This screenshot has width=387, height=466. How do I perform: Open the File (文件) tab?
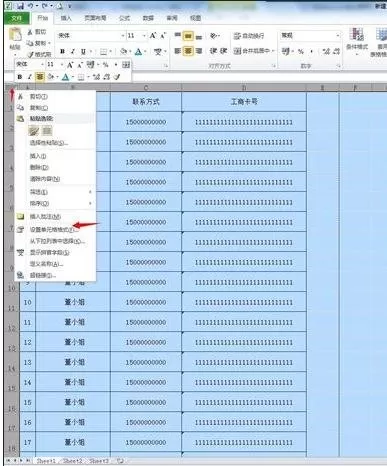17,18
